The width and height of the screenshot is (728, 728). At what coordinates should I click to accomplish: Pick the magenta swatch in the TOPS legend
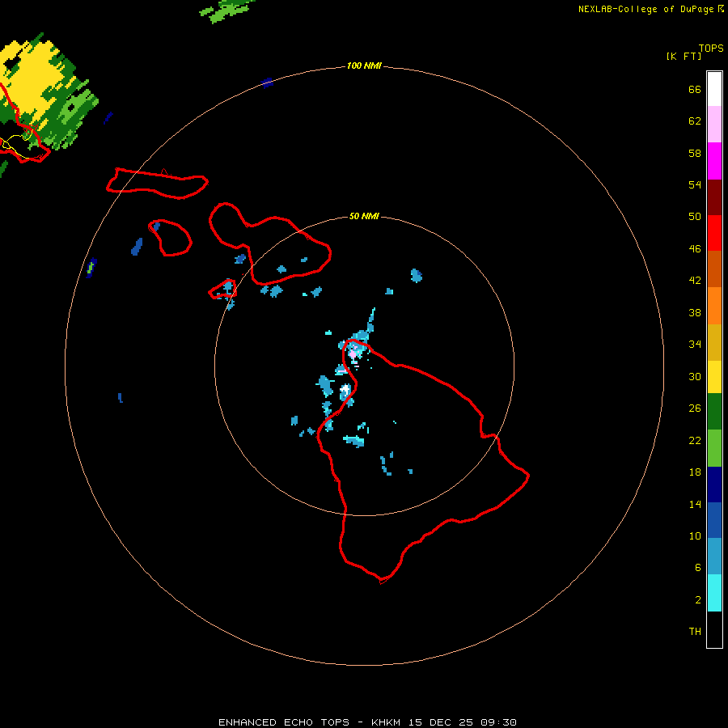(714, 161)
